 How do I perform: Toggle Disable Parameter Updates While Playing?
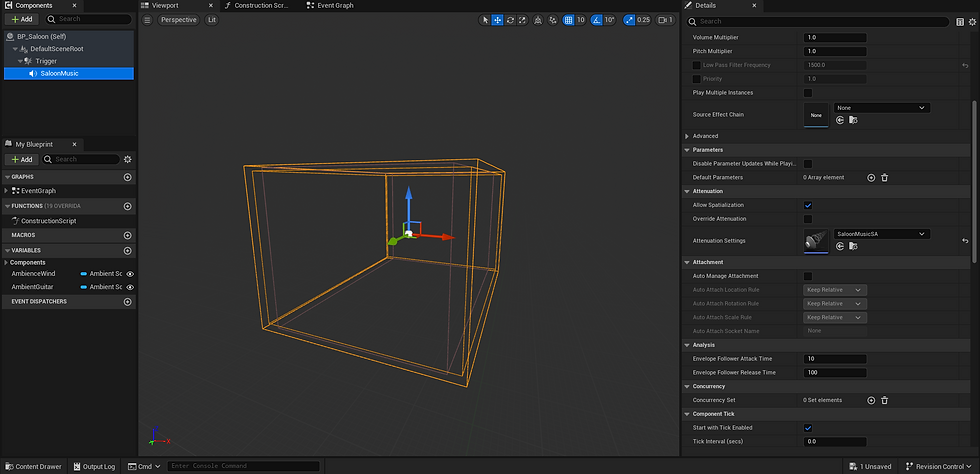pyautogui.click(x=808, y=164)
